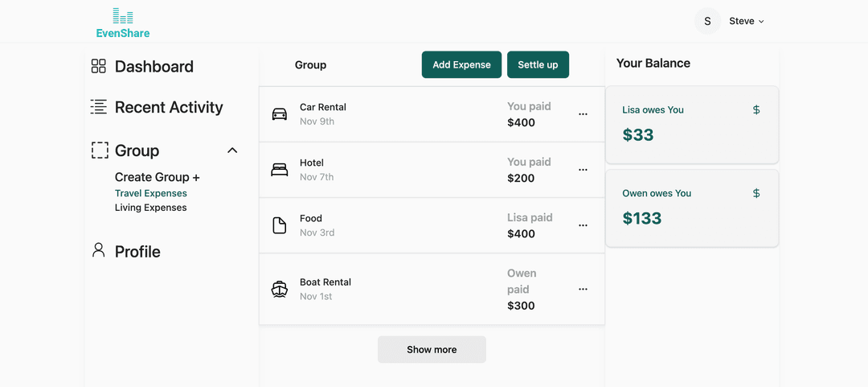Screen dimensions: 868x387
Task: Click the document icon for Food
Action: [x=280, y=225]
